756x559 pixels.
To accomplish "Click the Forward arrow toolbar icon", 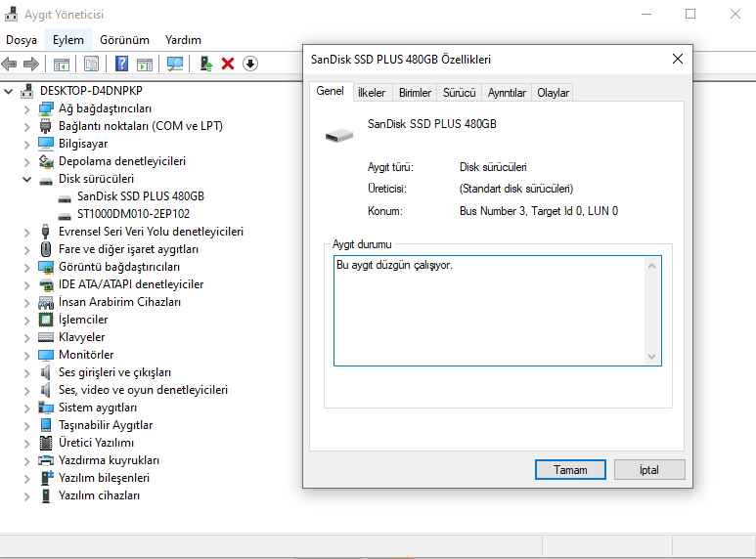I will click(31, 64).
